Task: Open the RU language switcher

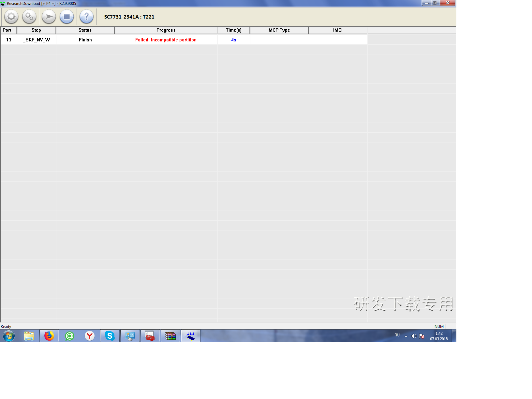Action: [397, 335]
